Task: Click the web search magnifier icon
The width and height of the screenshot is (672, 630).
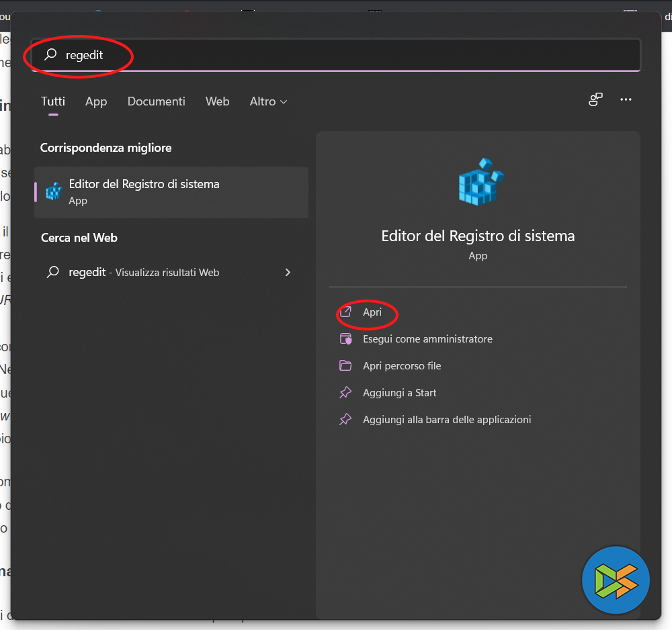Action: [52, 272]
